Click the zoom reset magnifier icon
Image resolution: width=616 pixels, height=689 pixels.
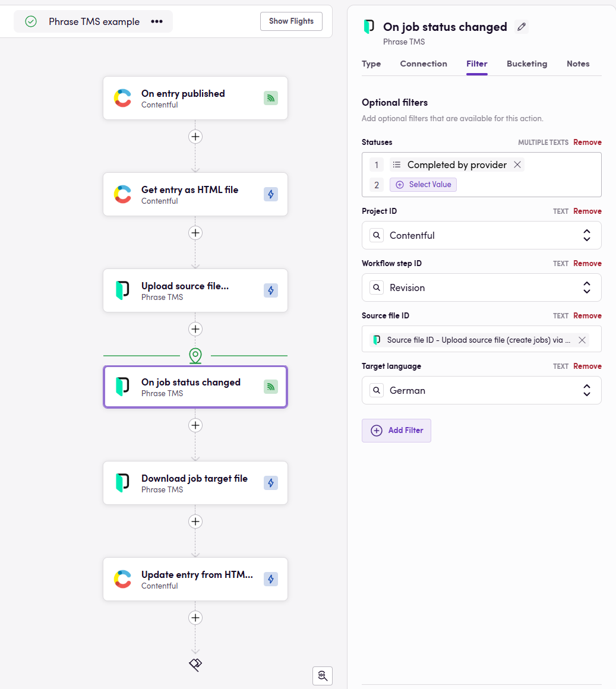[323, 675]
